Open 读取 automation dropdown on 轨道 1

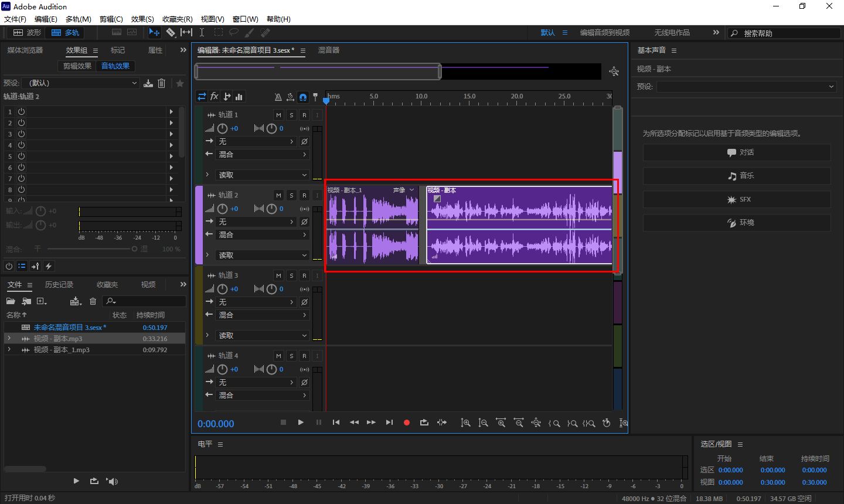coord(263,175)
